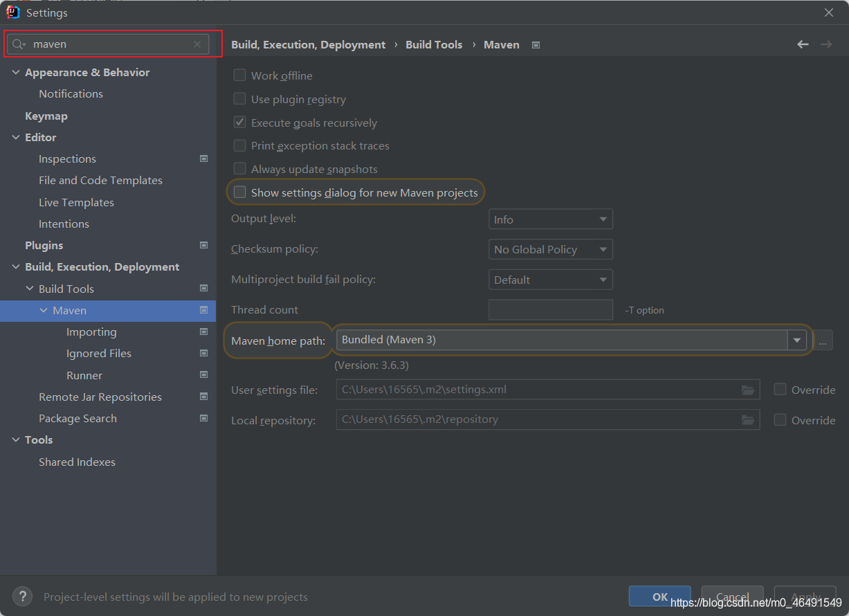The width and height of the screenshot is (849, 616).
Task: Click the project-level icon next to Plugins
Action: (203, 245)
